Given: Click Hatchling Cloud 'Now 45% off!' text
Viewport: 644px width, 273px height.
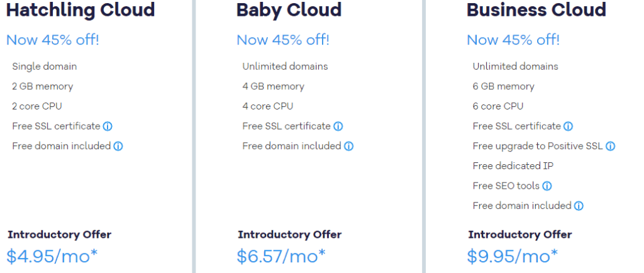Looking at the screenshot, I should pos(53,40).
